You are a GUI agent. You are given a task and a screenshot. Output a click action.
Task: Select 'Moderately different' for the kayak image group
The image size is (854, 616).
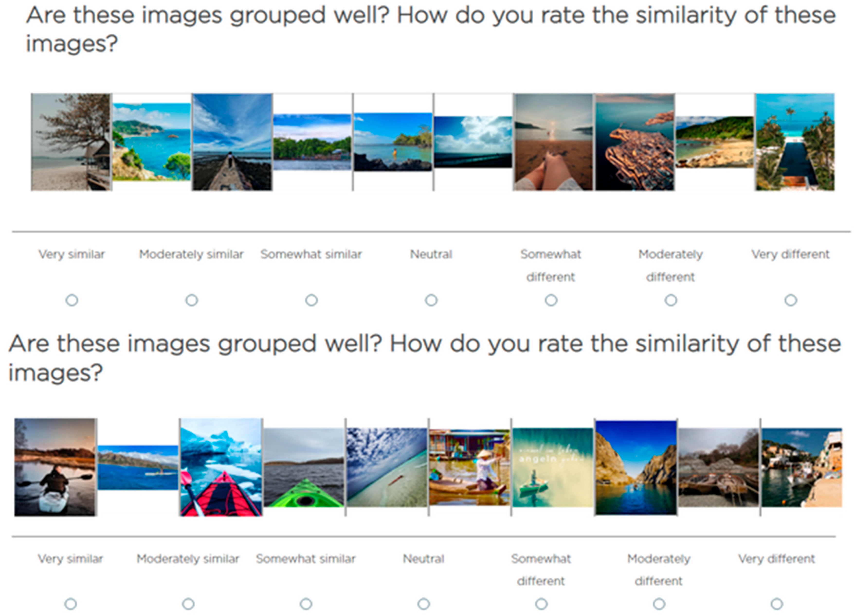pyautogui.click(x=659, y=604)
